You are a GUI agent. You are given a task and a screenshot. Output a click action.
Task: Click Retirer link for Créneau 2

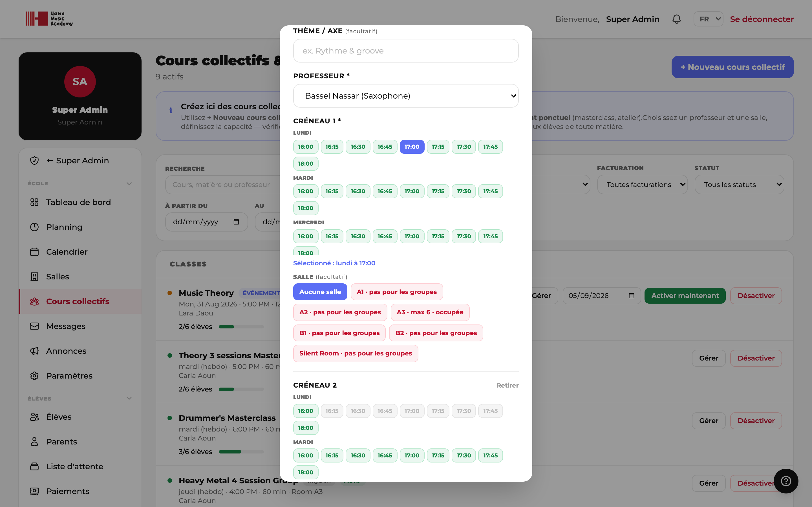(507, 385)
